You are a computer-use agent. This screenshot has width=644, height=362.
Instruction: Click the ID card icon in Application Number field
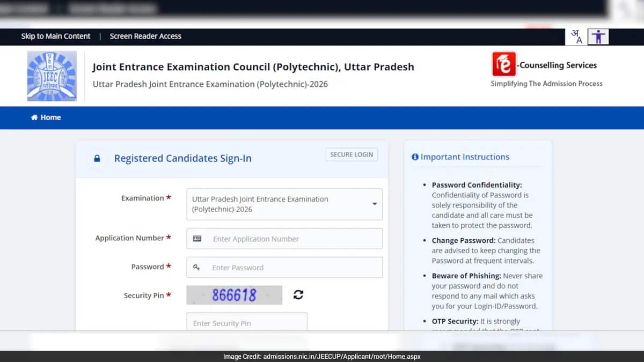point(197,239)
